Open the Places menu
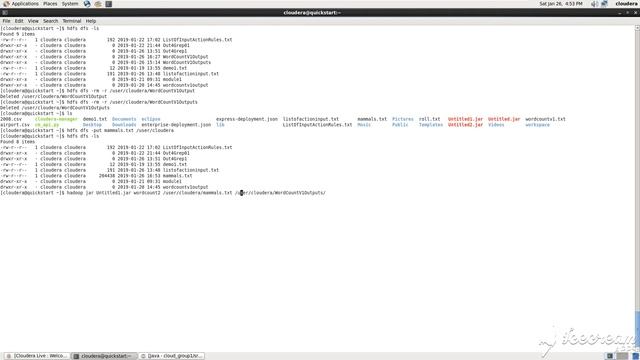Image resolution: width=640 pixels, height=360 pixels. 50,4
